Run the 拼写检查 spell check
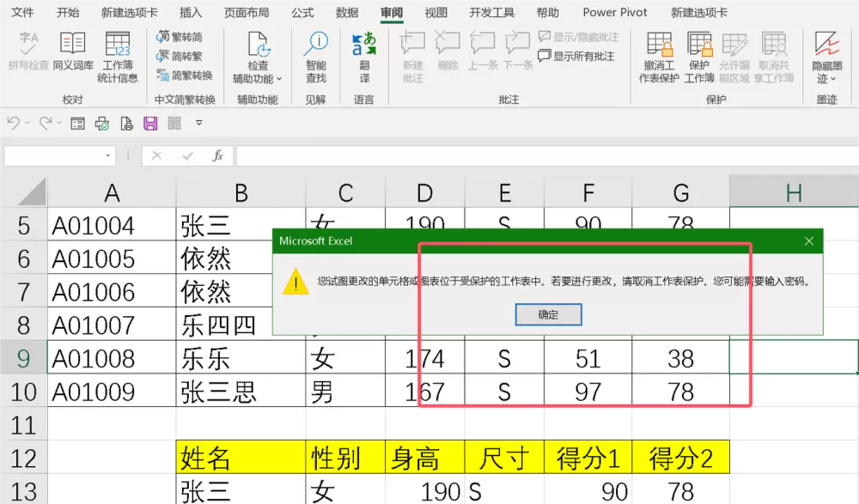Screen dimensions: 859x504 [x=28, y=51]
